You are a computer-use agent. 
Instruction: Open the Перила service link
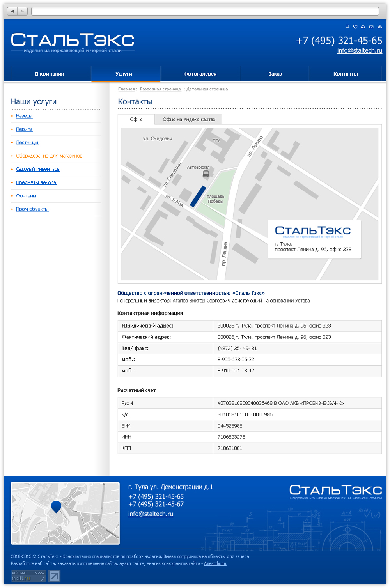click(24, 129)
